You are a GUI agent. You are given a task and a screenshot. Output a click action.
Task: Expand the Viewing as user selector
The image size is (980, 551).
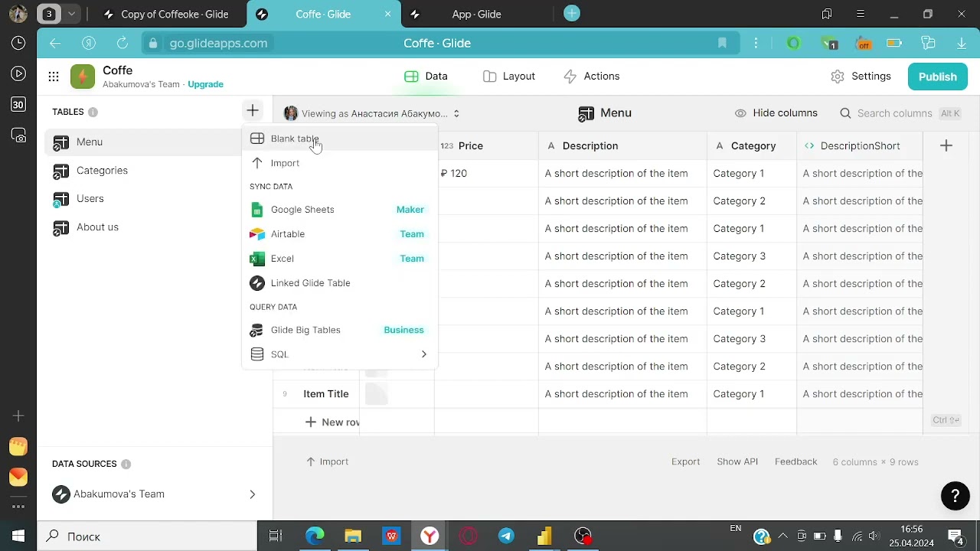(372, 113)
